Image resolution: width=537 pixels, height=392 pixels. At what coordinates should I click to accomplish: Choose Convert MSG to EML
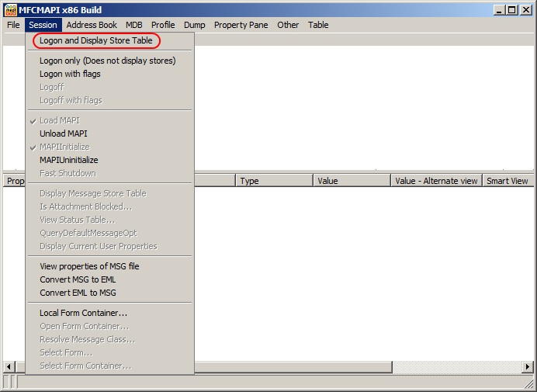coord(109,279)
